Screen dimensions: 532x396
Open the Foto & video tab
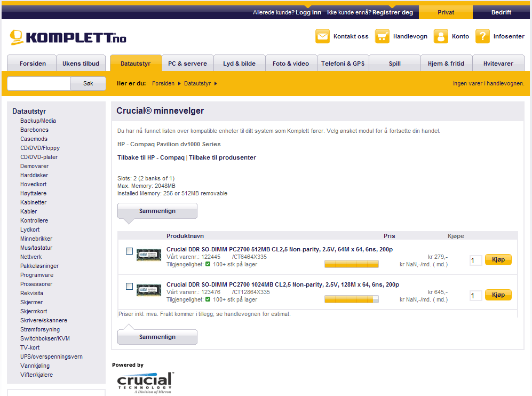(x=291, y=64)
